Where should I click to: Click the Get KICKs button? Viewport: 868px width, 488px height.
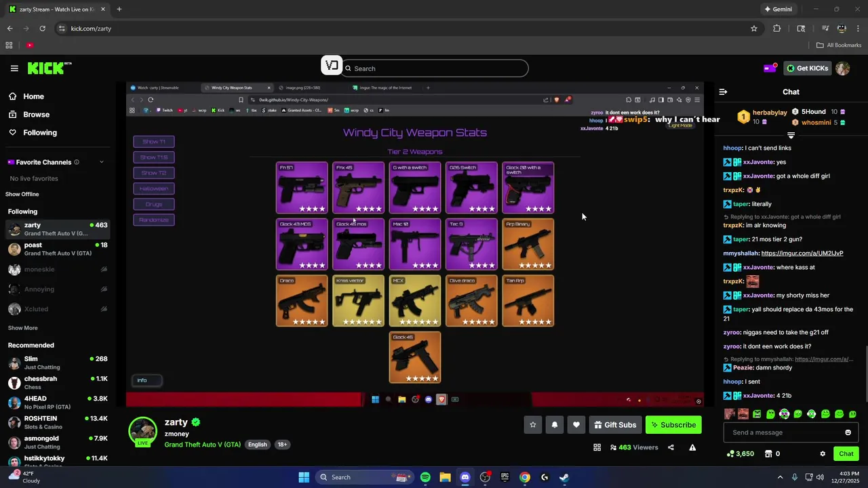coord(808,68)
